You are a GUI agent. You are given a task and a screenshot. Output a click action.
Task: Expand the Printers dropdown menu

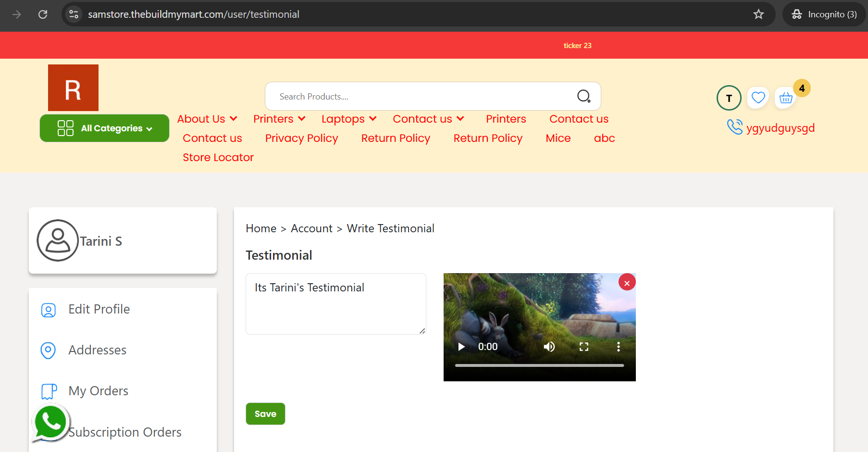pyautogui.click(x=279, y=119)
